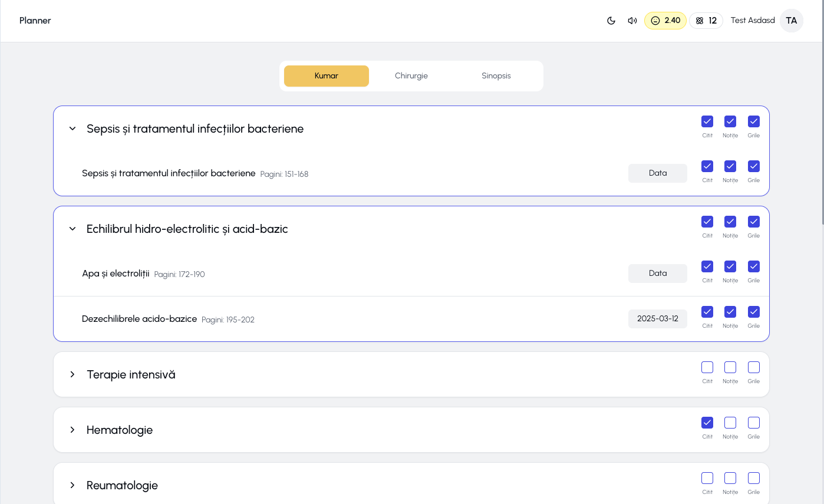Click the vertical page scrollbar
This screenshot has width=824, height=504.
click(822, 118)
